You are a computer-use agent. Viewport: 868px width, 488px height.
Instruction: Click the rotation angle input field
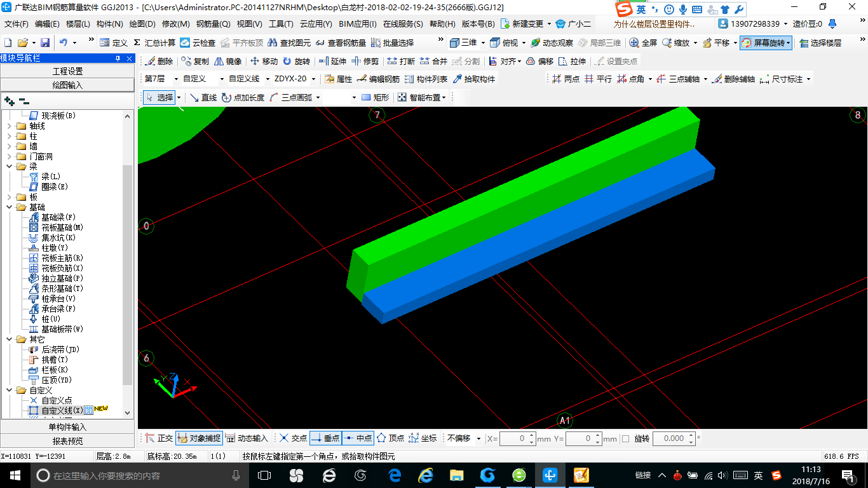click(674, 438)
